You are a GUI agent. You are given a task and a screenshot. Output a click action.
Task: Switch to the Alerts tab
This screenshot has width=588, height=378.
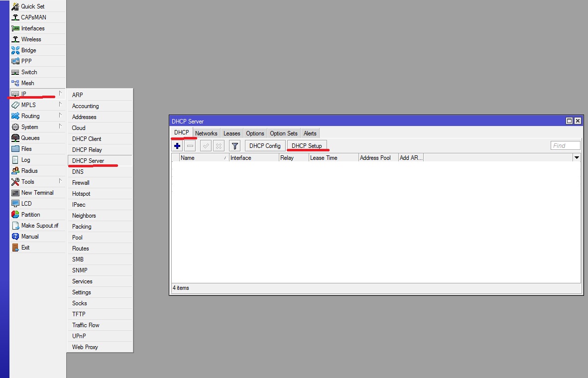point(310,133)
